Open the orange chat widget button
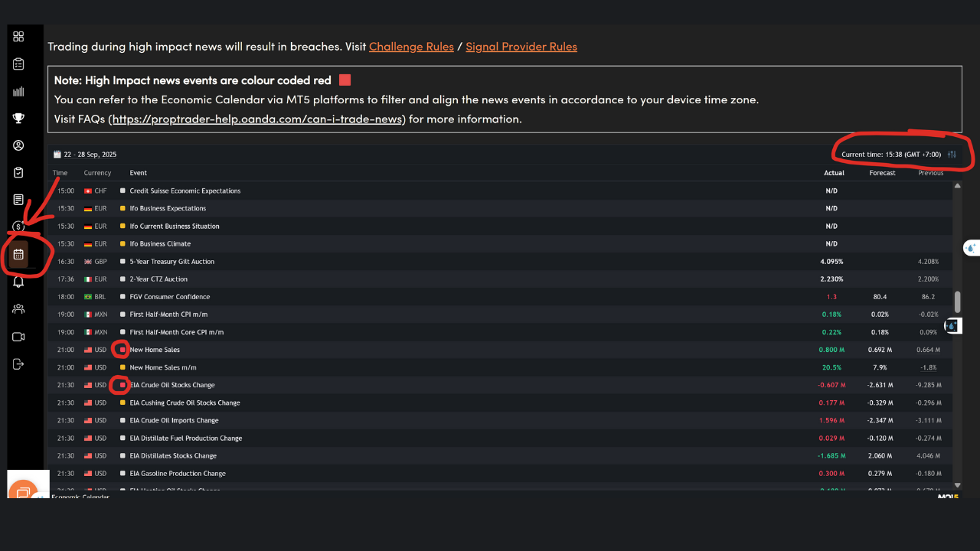Viewport: 980px width, 551px height. click(24, 491)
